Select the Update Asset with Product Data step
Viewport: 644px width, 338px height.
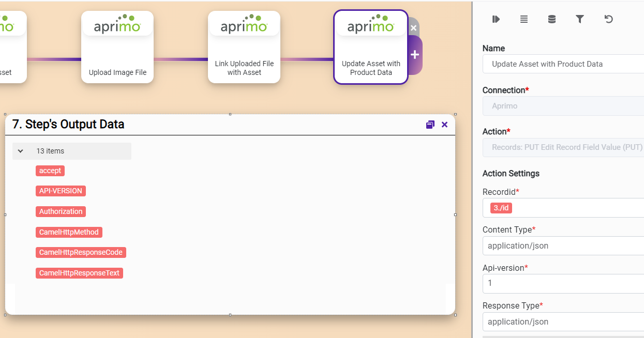click(x=371, y=47)
